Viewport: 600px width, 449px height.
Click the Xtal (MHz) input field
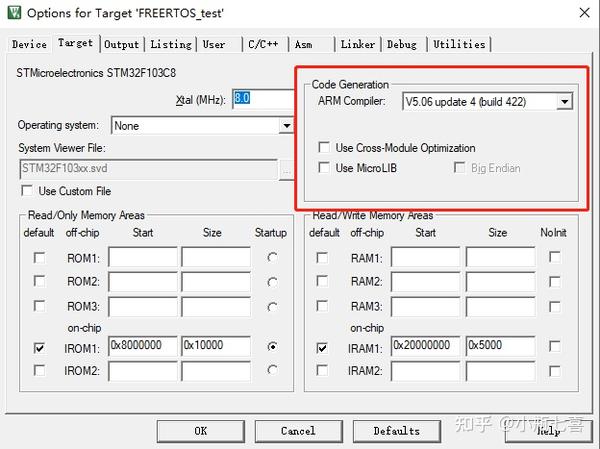pos(263,99)
